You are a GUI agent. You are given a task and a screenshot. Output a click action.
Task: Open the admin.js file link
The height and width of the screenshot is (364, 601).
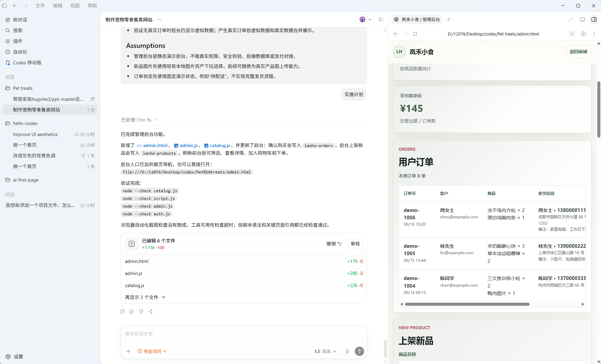pyautogui.click(x=186, y=145)
